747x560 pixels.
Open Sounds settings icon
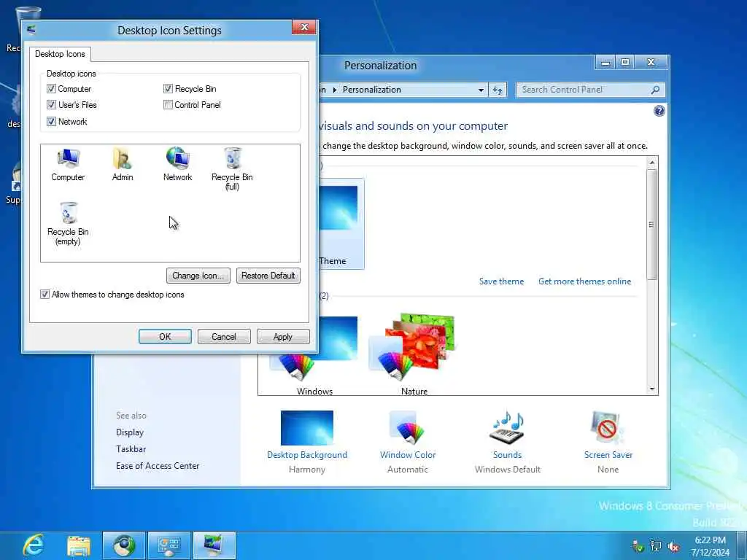(x=507, y=427)
